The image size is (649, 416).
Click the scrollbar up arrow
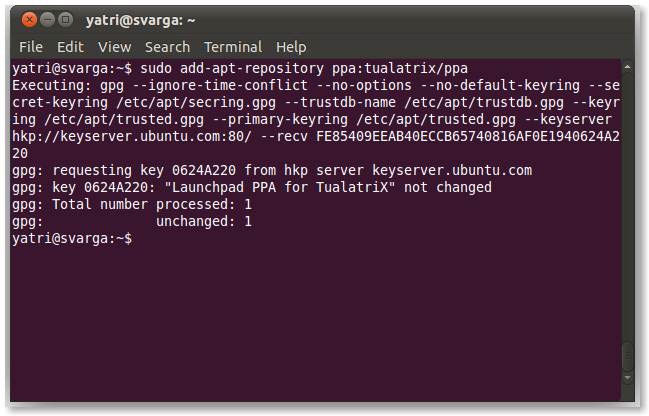pyautogui.click(x=627, y=67)
